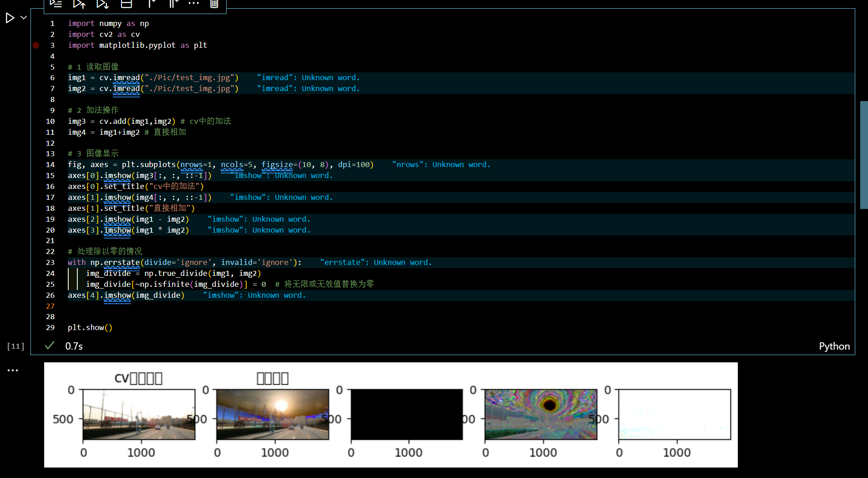
Task: Click 'np.isfinite' on line 25
Action: pos(164,285)
